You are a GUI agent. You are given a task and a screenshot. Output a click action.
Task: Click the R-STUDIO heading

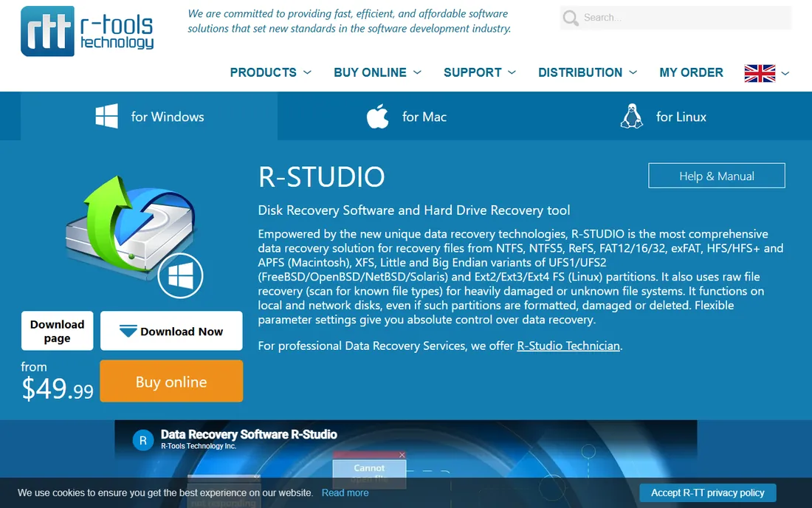click(x=321, y=176)
